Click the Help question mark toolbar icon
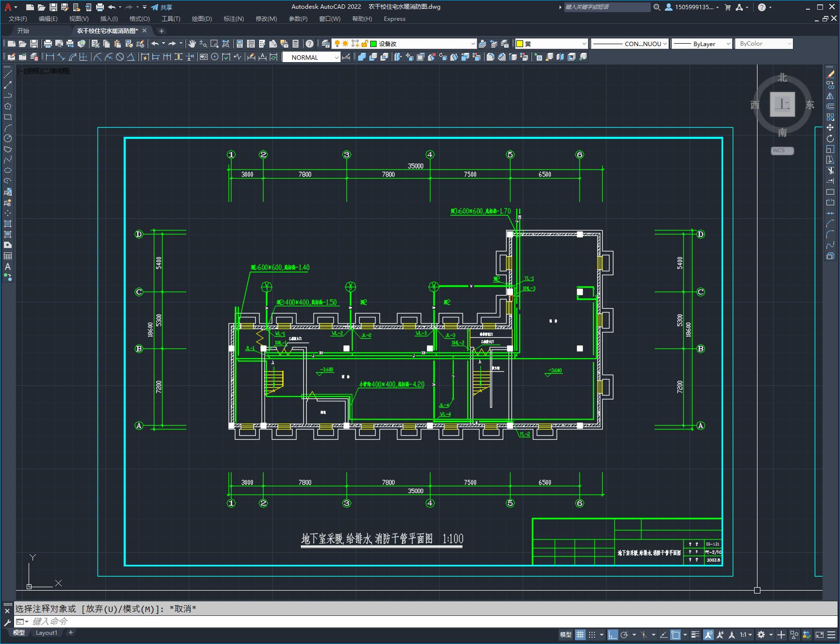Screen dimensions: 840x644 pos(310,44)
